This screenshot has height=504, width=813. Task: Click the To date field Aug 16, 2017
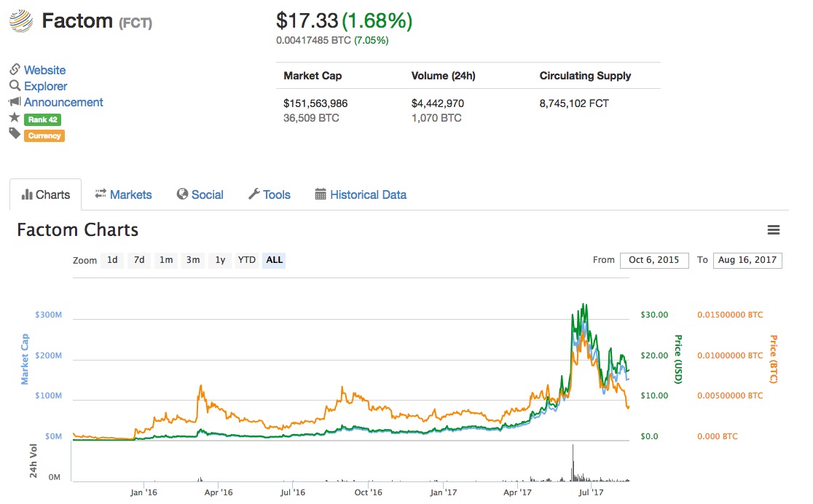point(747,260)
